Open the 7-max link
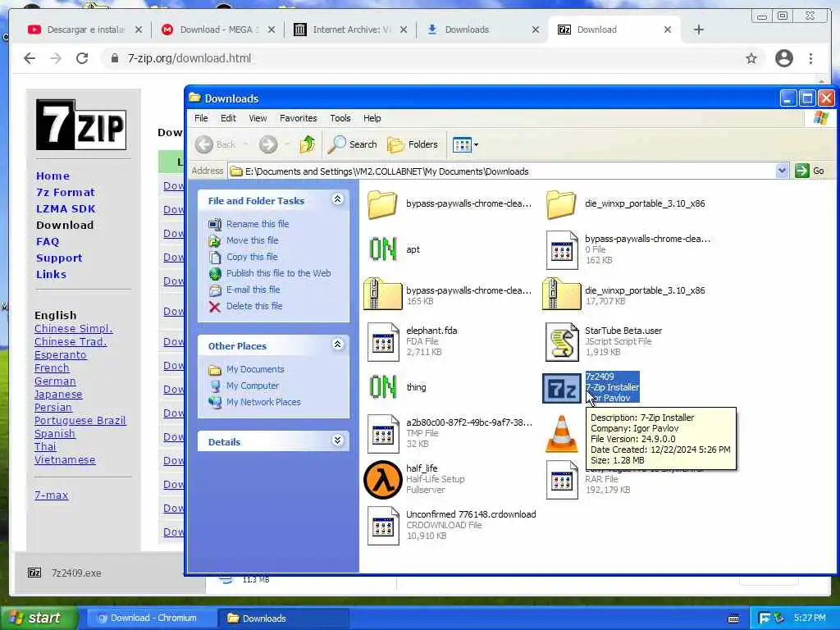The image size is (840, 630). (x=52, y=495)
